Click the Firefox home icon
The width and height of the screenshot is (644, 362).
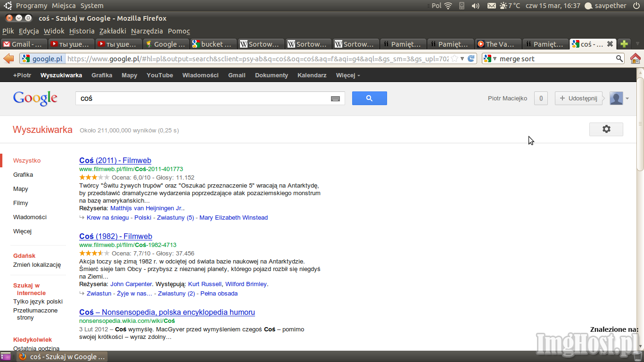635,58
